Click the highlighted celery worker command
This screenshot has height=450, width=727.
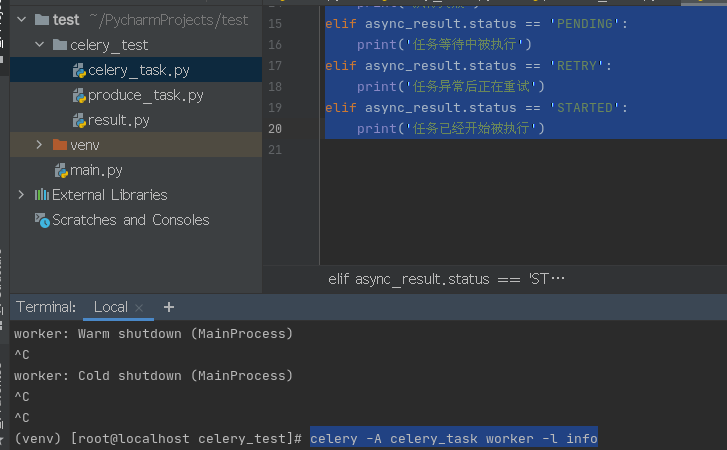(453, 438)
